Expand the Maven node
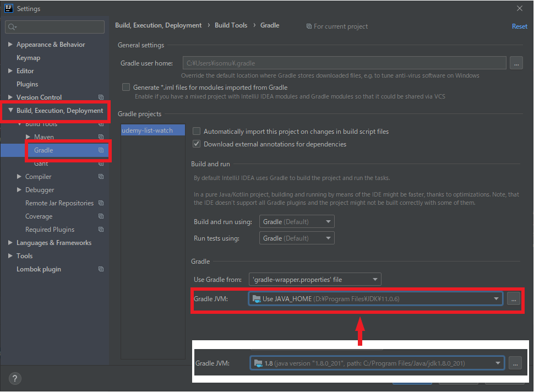The image size is (534, 392). [28, 137]
